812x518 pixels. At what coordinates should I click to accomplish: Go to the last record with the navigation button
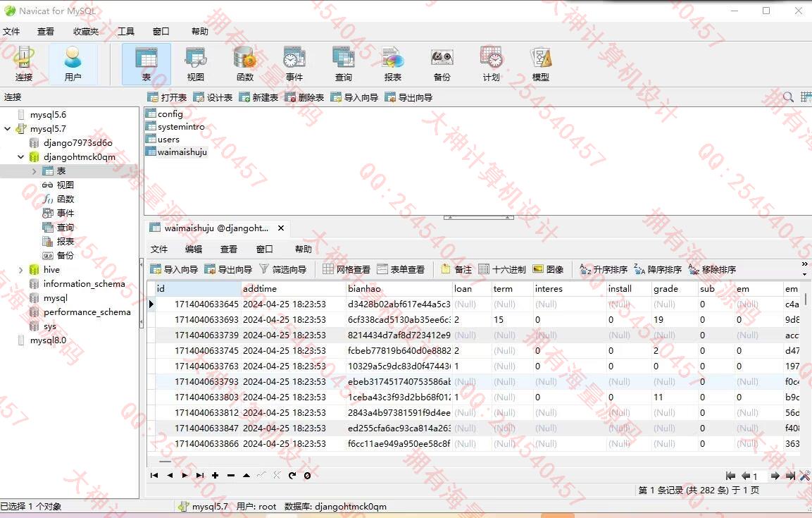tap(200, 476)
